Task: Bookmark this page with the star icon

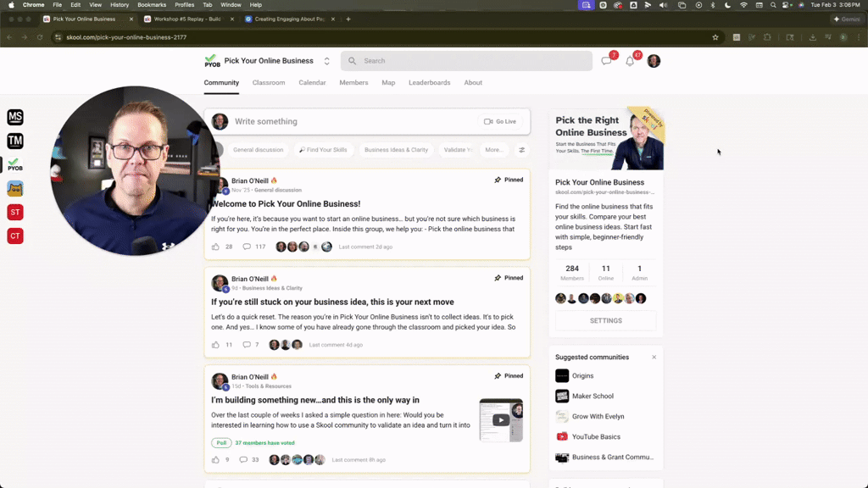Action: coord(715,37)
